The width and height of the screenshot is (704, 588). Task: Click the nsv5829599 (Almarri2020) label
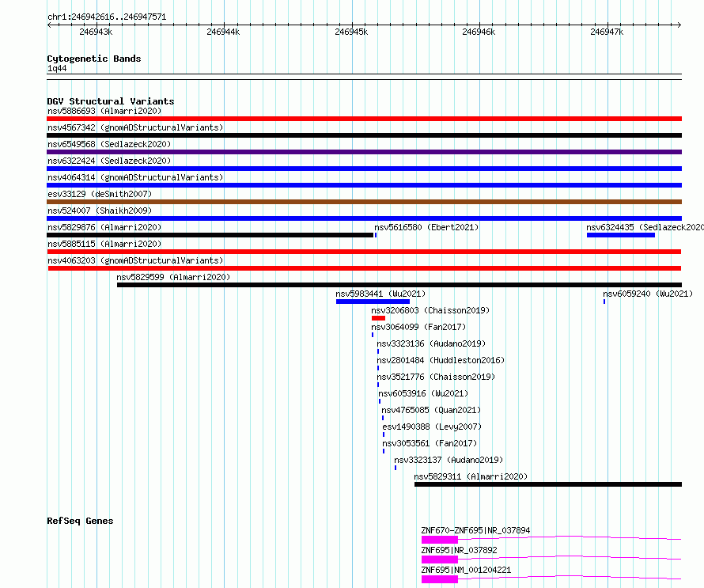point(173,277)
